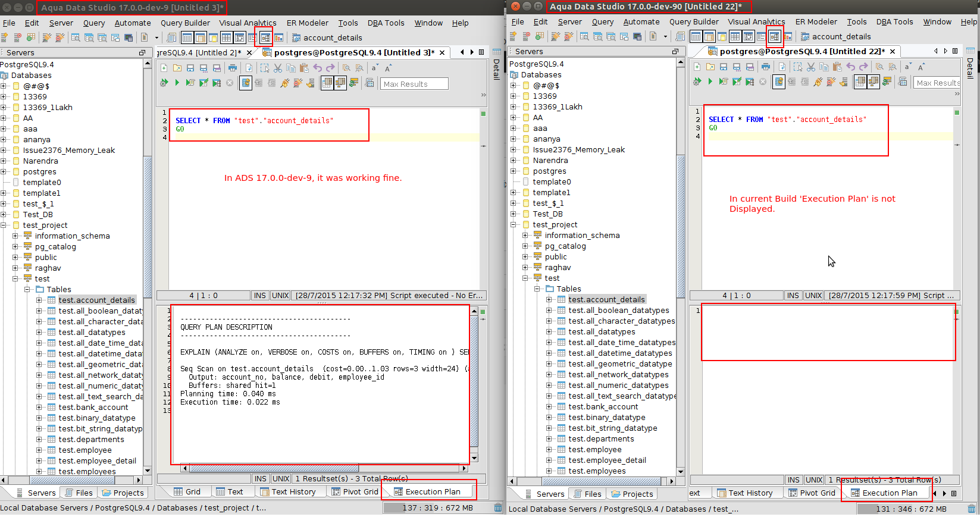Click the Undo arrow in right window editor toolbar

[850, 67]
